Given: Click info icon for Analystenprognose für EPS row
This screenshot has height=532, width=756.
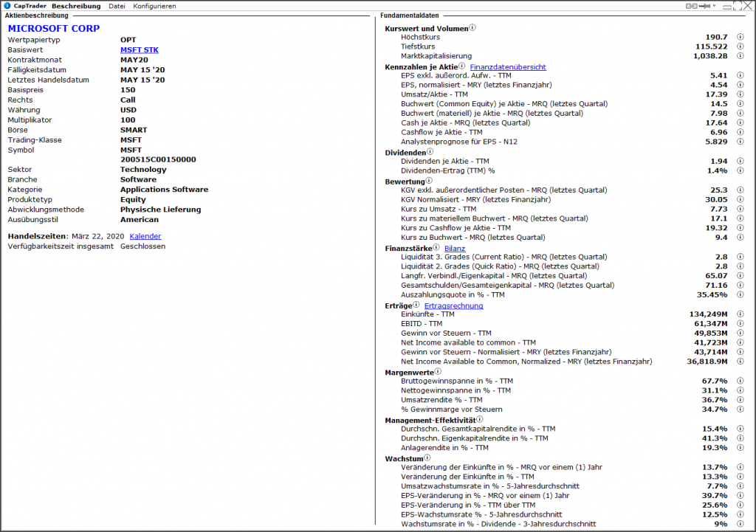Looking at the screenshot, I should (740, 142).
